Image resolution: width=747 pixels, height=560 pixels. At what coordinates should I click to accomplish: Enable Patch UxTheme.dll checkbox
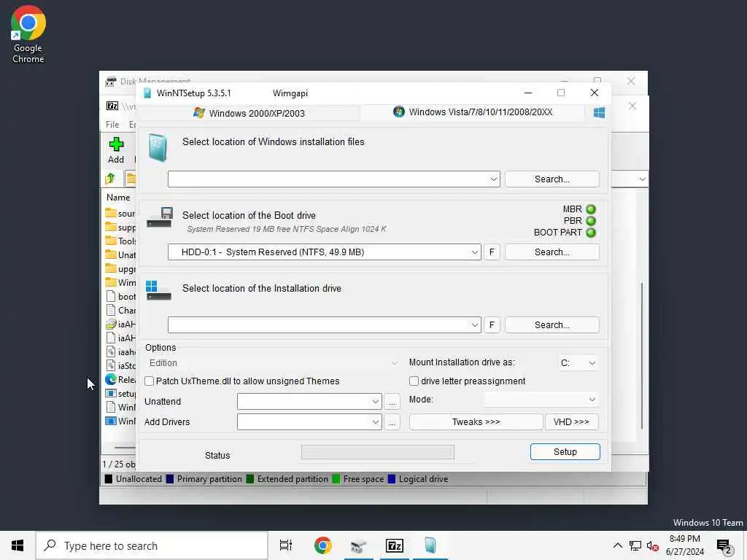(149, 381)
